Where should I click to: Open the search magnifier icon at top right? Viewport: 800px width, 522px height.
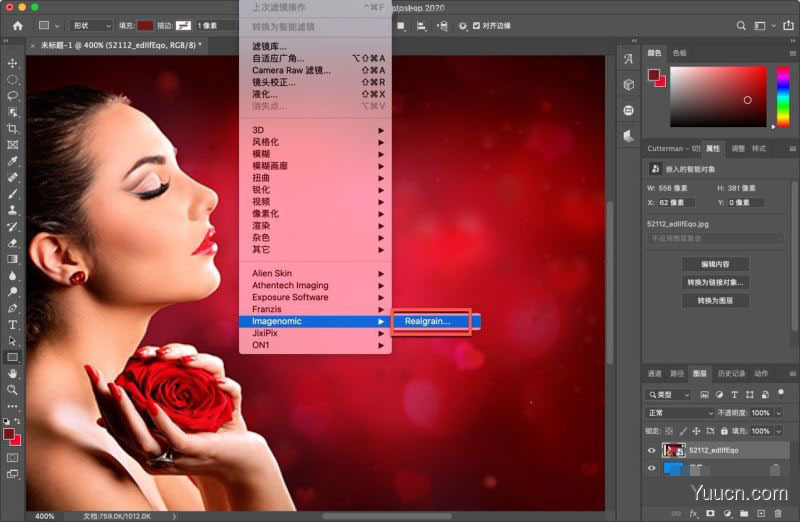(741, 26)
